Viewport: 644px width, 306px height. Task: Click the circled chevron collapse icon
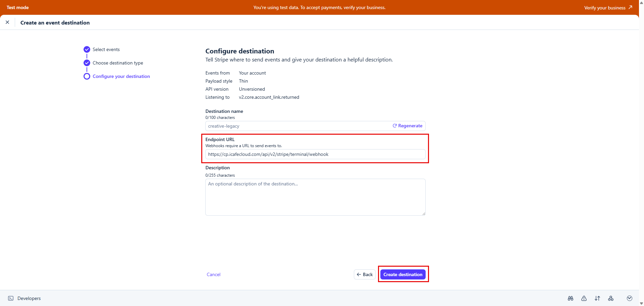(630, 298)
